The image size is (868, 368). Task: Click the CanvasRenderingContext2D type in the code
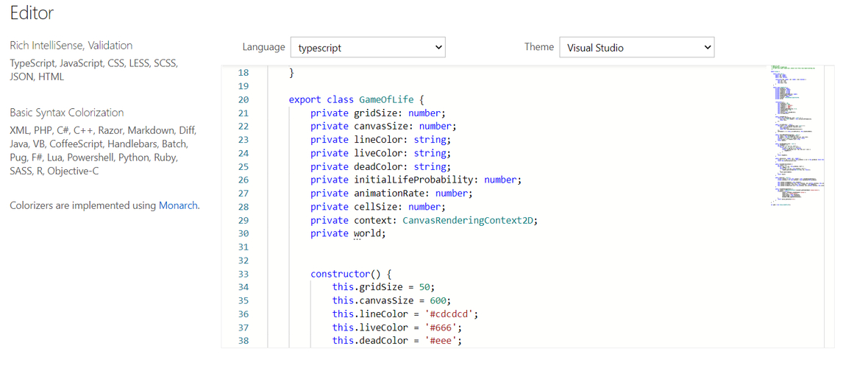coord(468,220)
